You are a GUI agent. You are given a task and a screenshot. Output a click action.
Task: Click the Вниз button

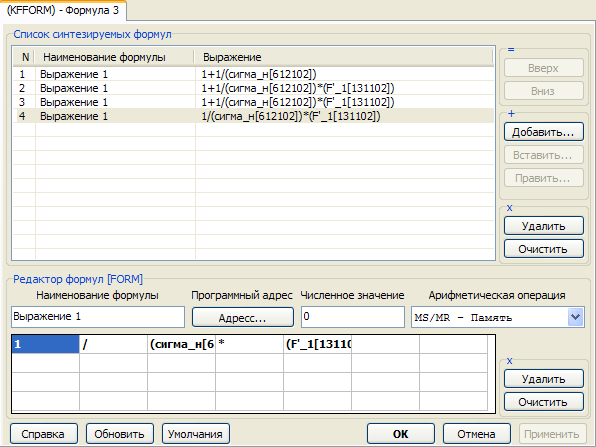tap(544, 91)
